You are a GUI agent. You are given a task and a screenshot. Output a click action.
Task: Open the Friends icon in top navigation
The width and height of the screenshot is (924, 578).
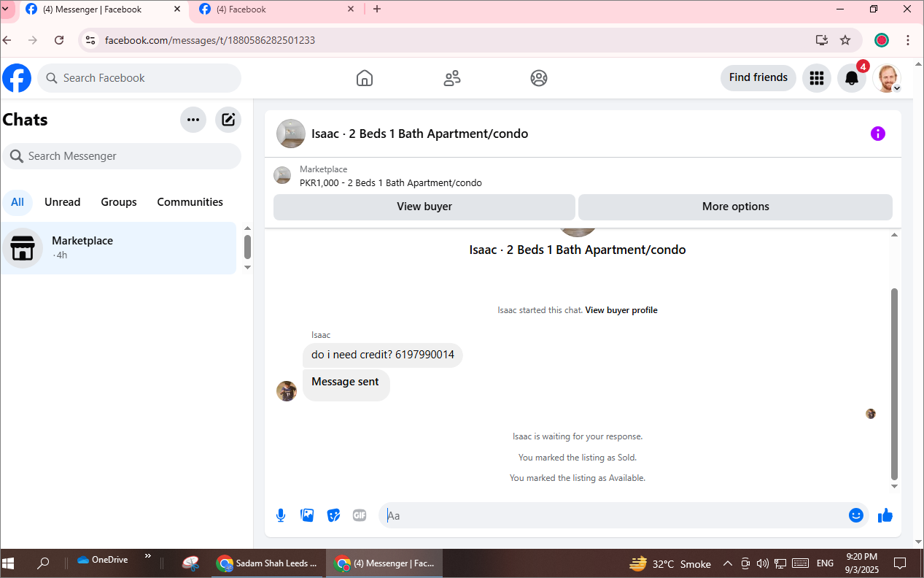click(452, 78)
